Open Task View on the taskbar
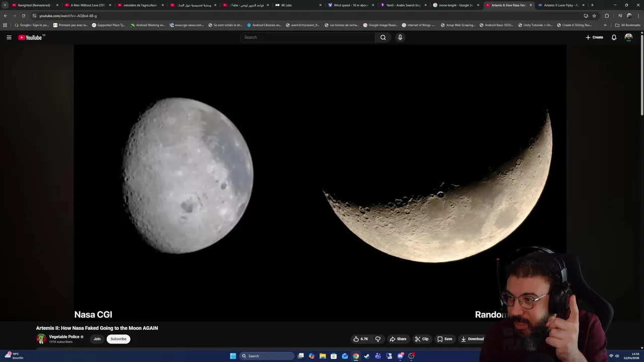 click(300, 356)
